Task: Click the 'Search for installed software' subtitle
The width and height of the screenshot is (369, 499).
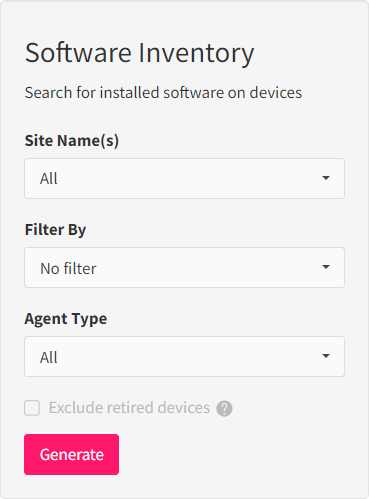Action: 163,93
